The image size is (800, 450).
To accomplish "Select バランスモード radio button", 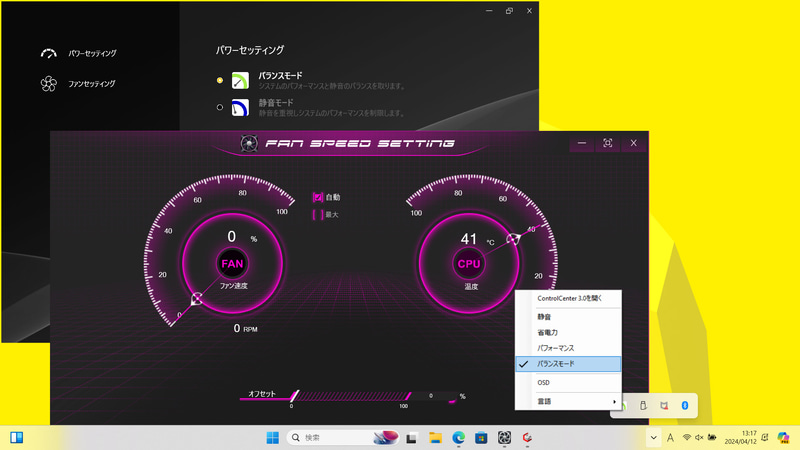I will click(220, 80).
